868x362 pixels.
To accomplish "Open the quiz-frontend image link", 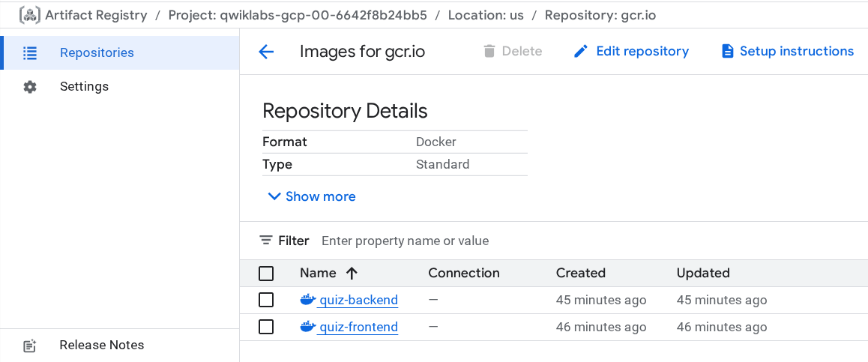I will (359, 327).
